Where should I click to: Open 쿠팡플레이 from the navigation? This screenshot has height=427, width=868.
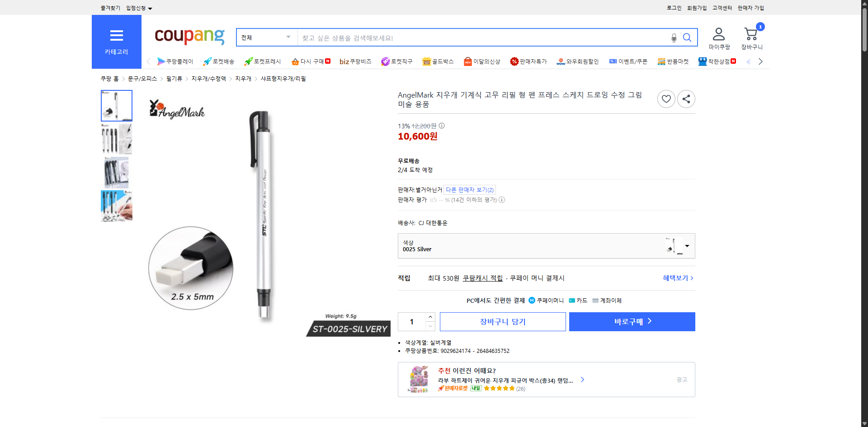coord(175,61)
